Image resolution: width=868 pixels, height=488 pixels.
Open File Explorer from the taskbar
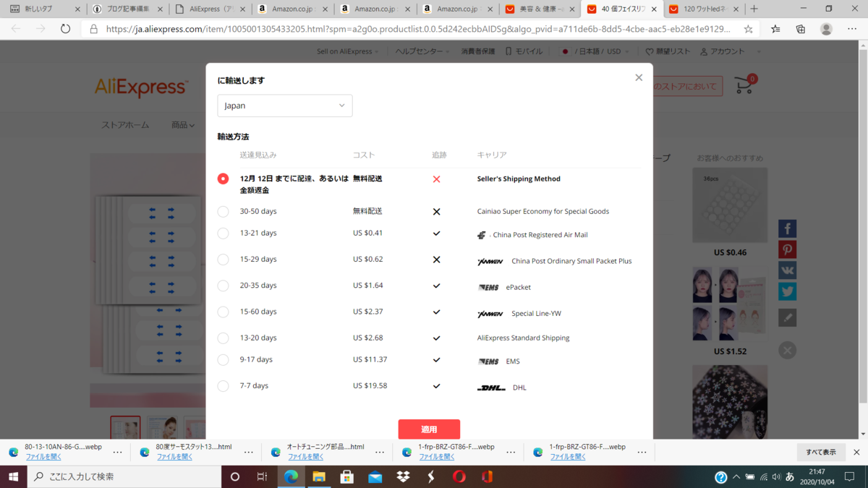coord(319,477)
